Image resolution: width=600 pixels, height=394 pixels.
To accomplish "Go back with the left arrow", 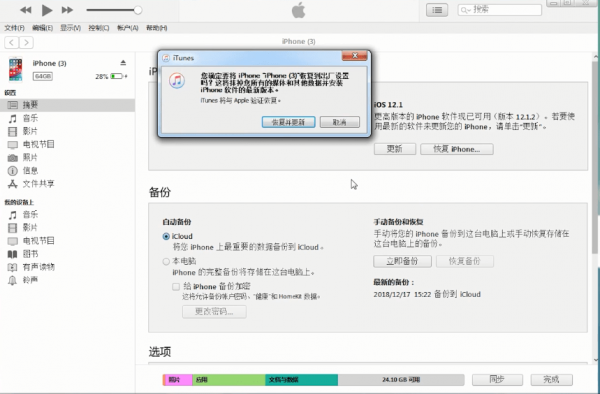I will [x=11, y=42].
